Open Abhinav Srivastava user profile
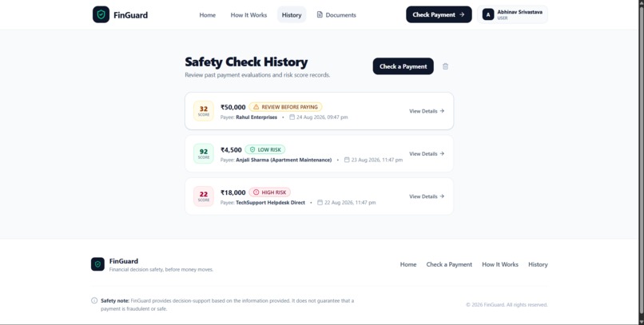Image resolution: width=644 pixels, height=325 pixels. click(512, 14)
